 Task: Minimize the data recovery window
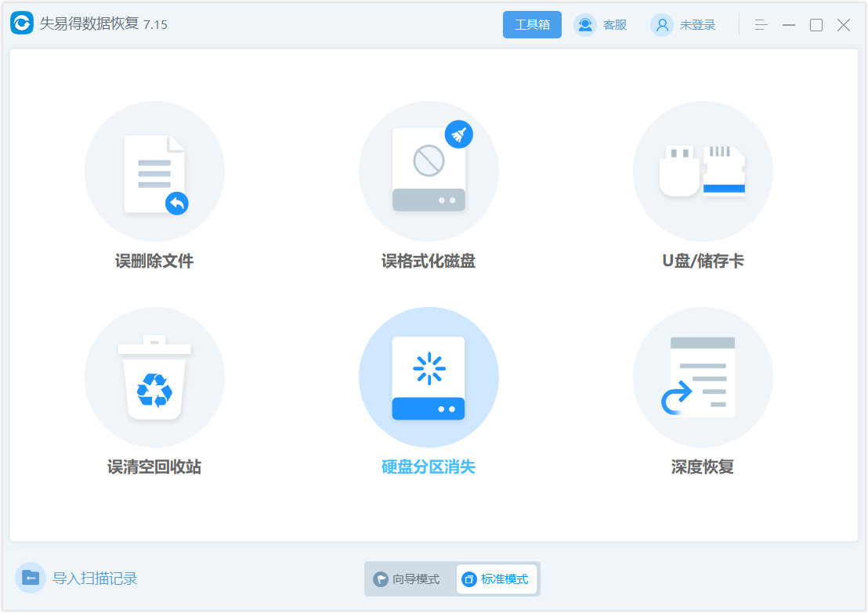coord(789,25)
